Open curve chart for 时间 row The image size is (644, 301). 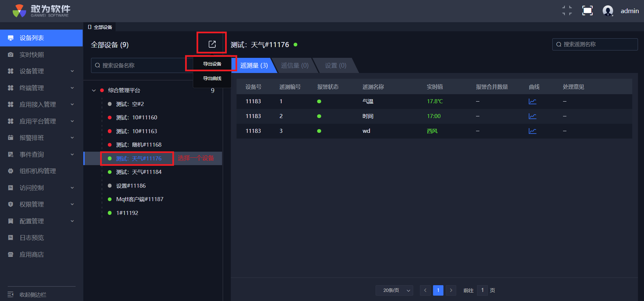(532, 116)
